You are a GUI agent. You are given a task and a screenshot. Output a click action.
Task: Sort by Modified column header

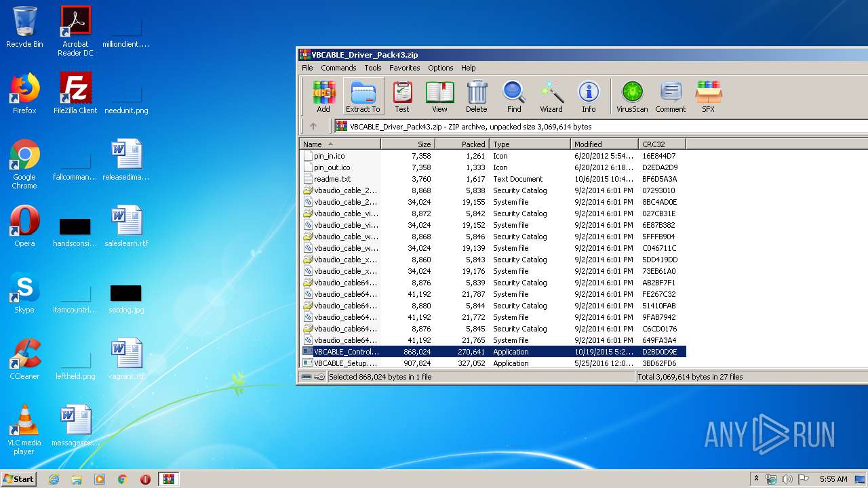click(x=604, y=144)
